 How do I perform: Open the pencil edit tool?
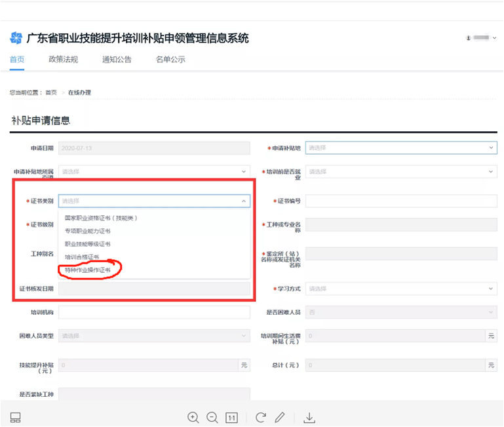click(x=280, y=417)
